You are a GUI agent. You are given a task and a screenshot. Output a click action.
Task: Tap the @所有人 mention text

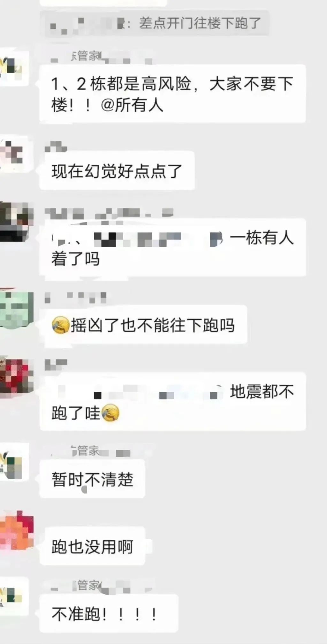click(x=132, y=105)
